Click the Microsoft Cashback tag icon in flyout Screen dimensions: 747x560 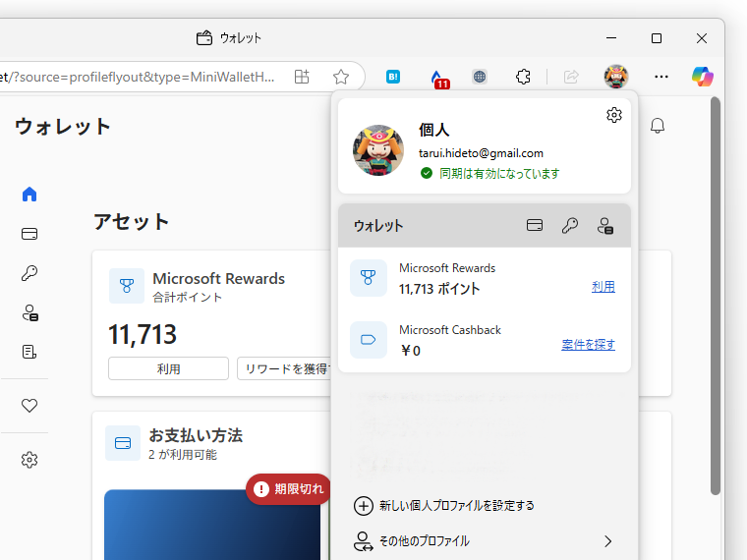pos(369,340)
